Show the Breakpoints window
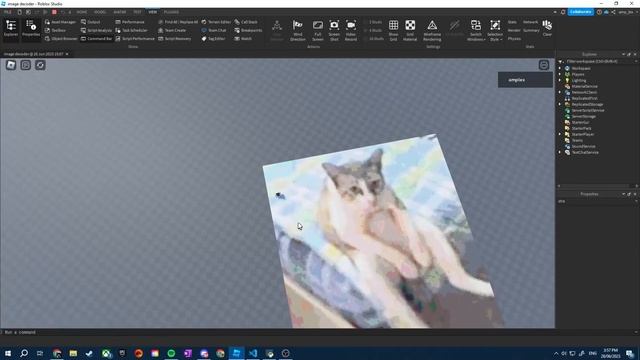This screenshot has height=360, width=640. tap(248, 30)
